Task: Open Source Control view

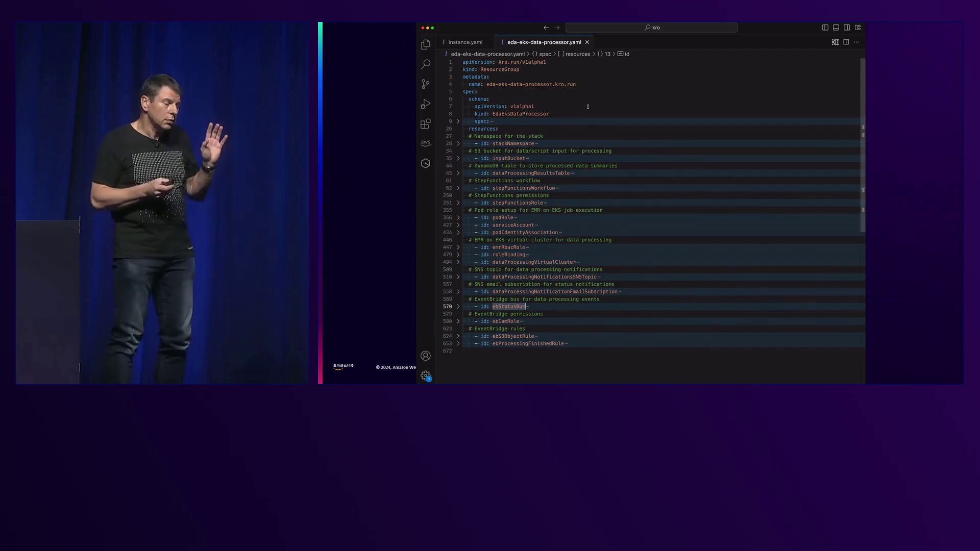Action: pyautogui.click(x=425, y=84)
